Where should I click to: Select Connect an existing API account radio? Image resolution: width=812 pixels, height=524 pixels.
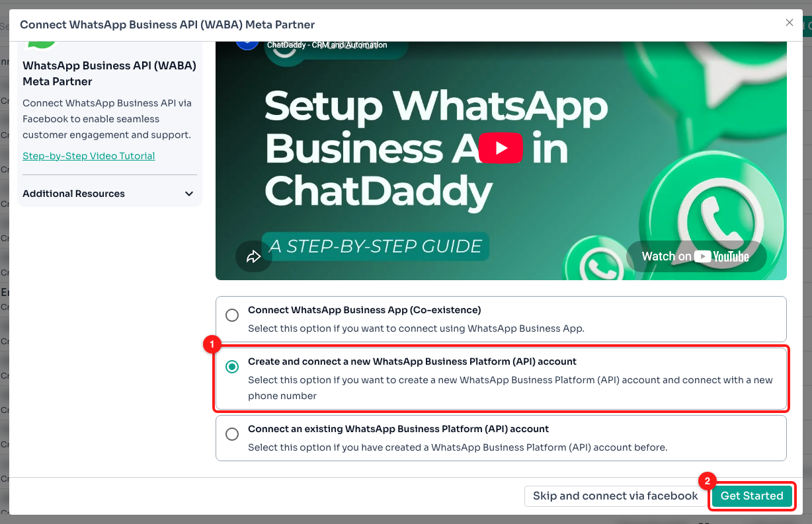point(232,434)
